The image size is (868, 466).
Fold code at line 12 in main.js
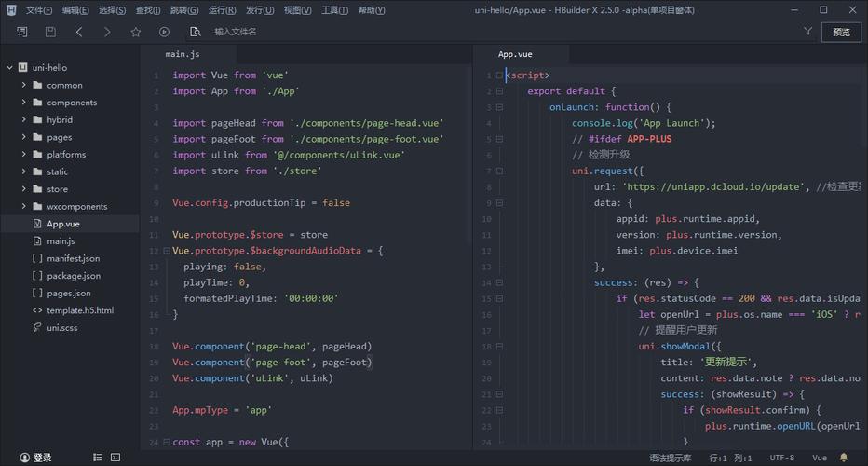pyautogui.click(x=166, y=251)
